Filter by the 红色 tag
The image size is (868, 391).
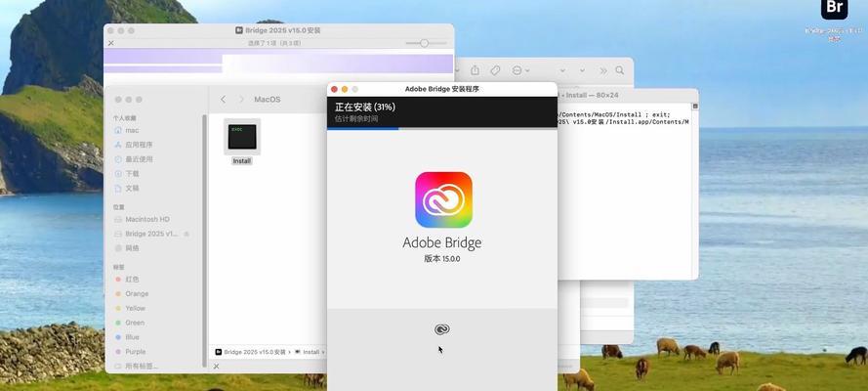pyautogui.click(x=127, y=280)
